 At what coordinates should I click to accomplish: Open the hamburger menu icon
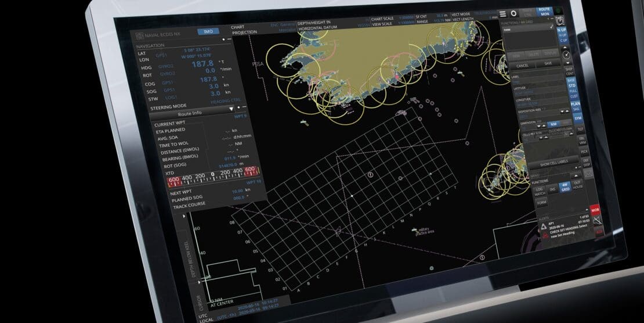coord(502,13)
